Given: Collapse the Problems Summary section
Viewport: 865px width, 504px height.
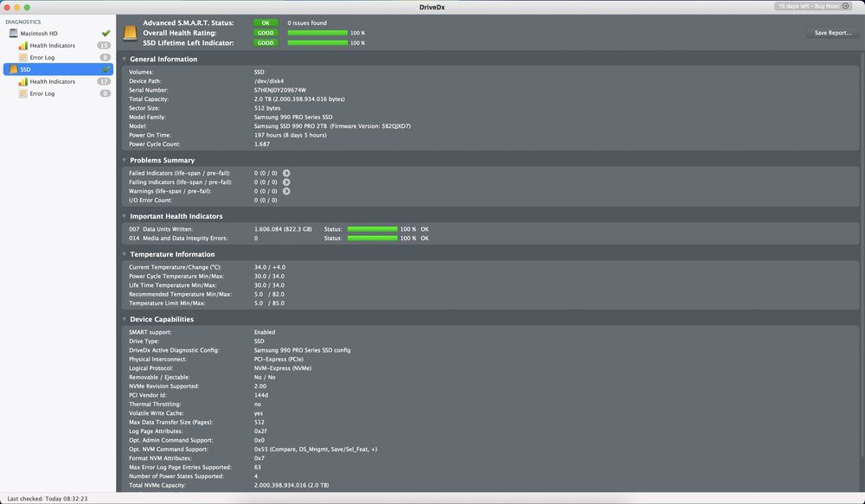Looking at the screenshot, I should [124, 160].
